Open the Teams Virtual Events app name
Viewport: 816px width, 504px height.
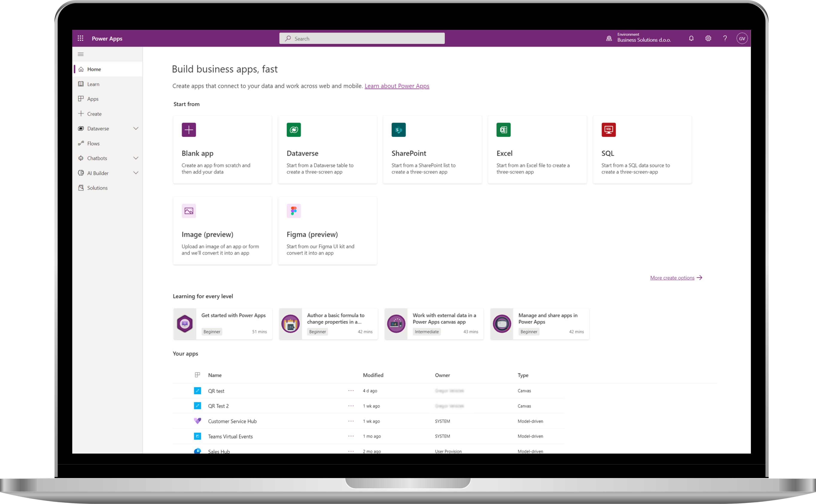click(230, 436)
